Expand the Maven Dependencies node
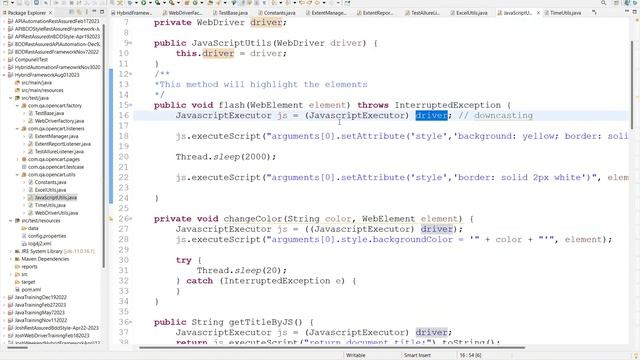 pos(11,259)
